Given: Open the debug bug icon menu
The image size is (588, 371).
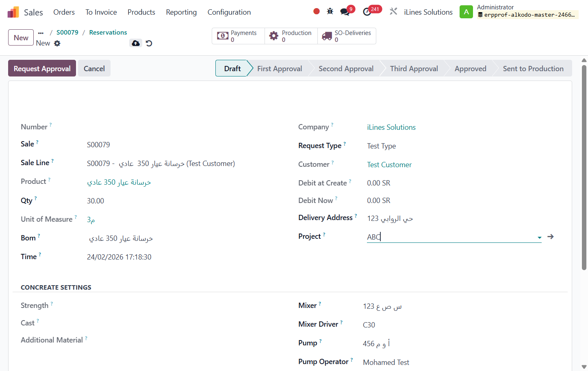Looking at the screenshot, I should pos(330,11).
